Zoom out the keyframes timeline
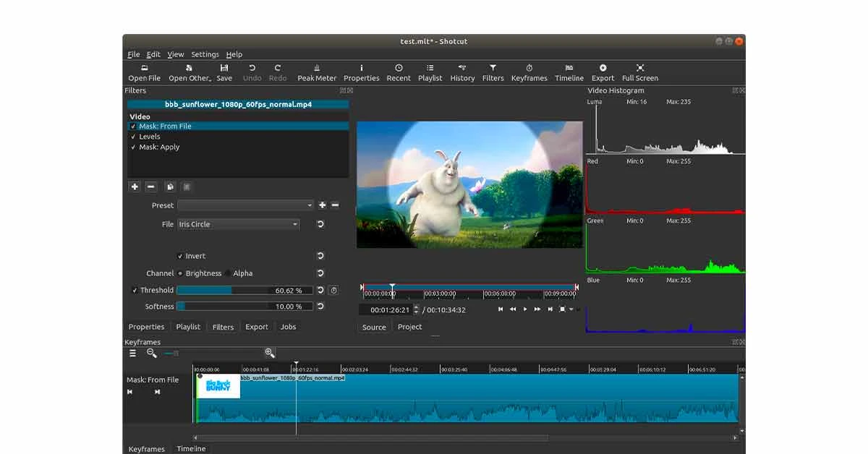This screenshot has height=454, width=868. [x=152, y=354]
